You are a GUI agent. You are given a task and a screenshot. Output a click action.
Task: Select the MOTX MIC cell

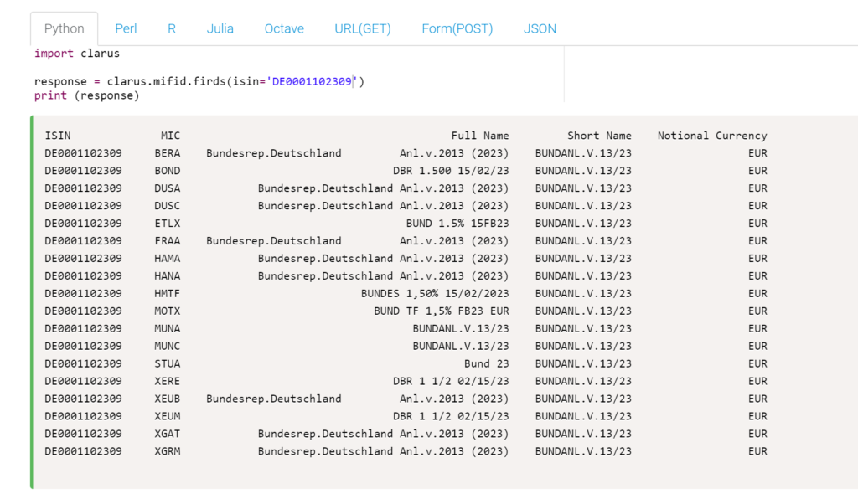tap(167, 311)
